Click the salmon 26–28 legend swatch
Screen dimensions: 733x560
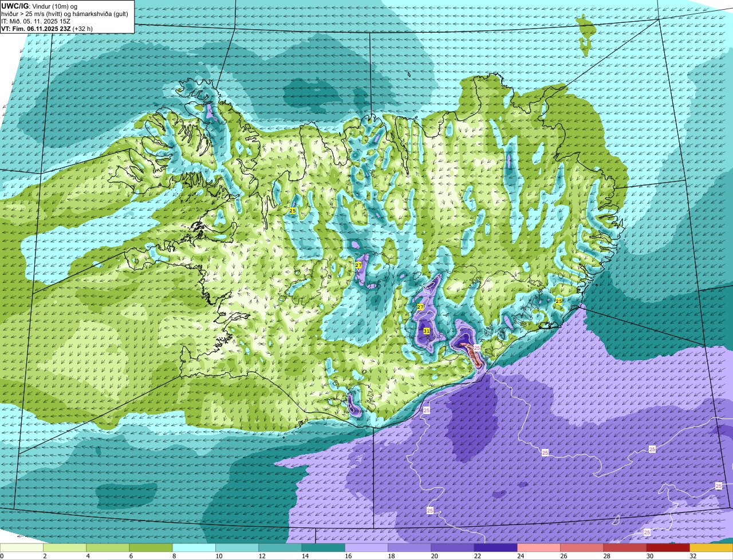(x=582, y=548)
